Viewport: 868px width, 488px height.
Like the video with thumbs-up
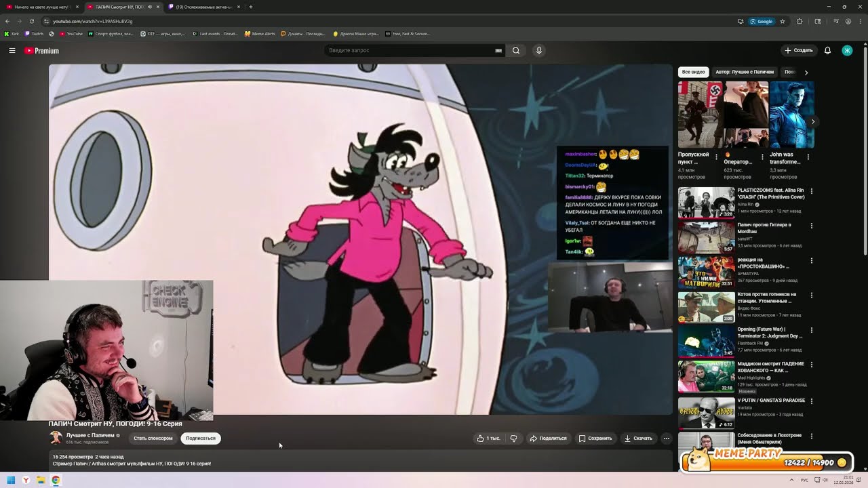pyautogui.click(x=488, y=438)
